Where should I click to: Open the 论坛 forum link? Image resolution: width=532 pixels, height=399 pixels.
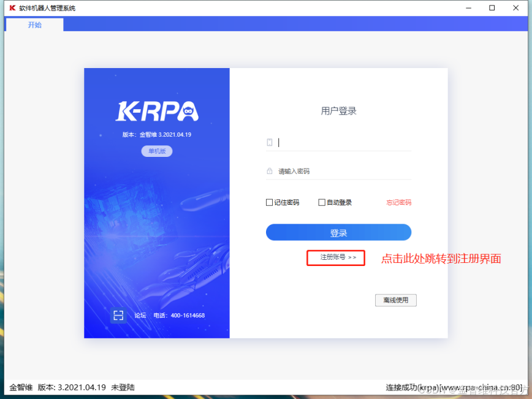(x=140, y=316)
